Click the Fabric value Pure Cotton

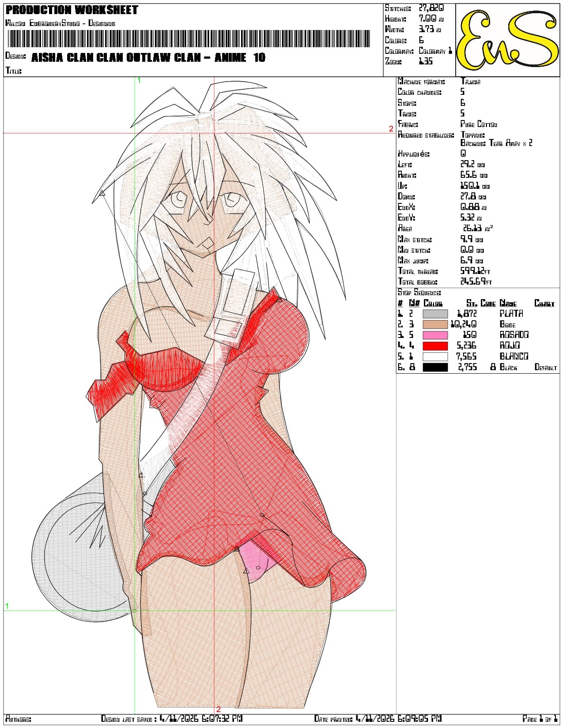[479, 124]
